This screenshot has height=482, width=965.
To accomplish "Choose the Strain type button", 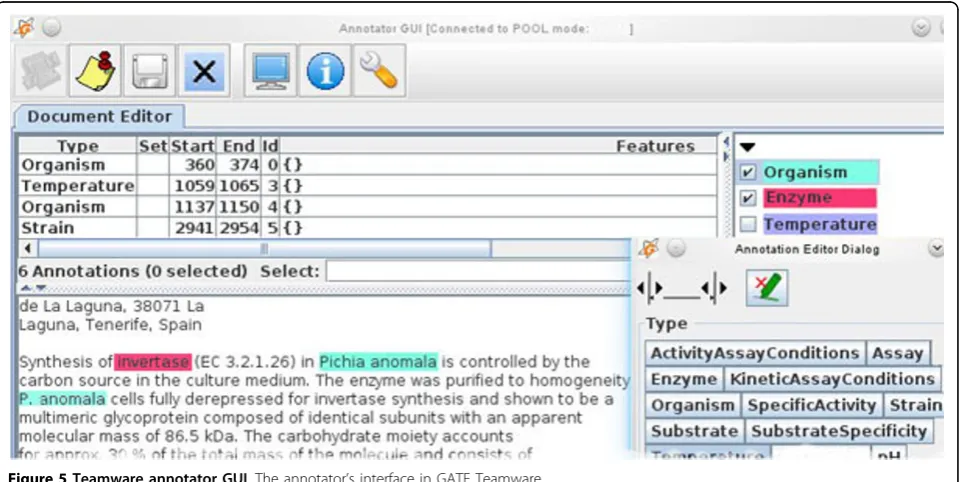I will [x=914, y=406].
